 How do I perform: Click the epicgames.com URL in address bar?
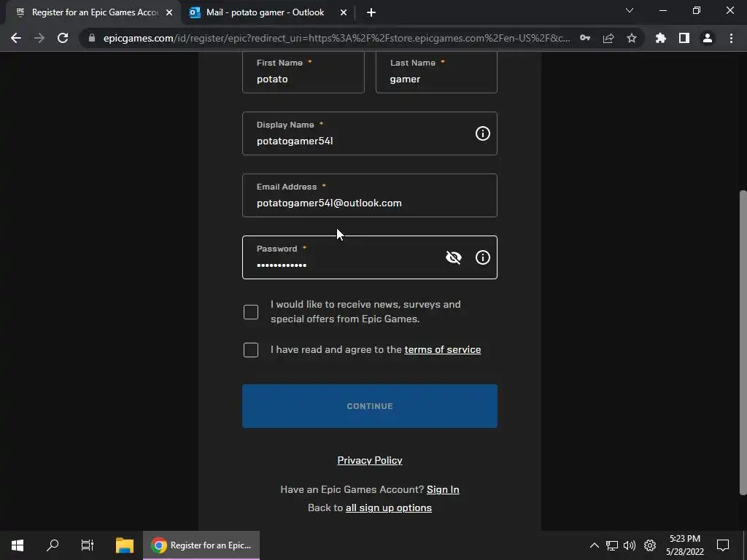[336, 38]
